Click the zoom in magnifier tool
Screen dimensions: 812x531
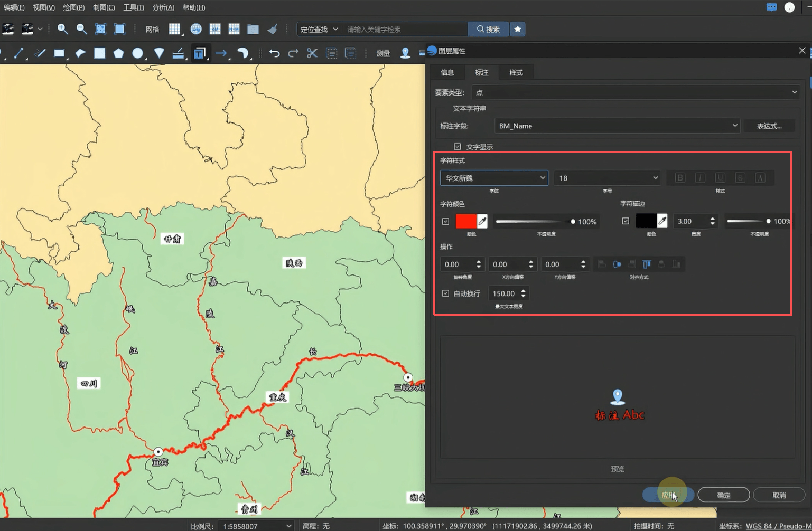(x=62, y=29)
